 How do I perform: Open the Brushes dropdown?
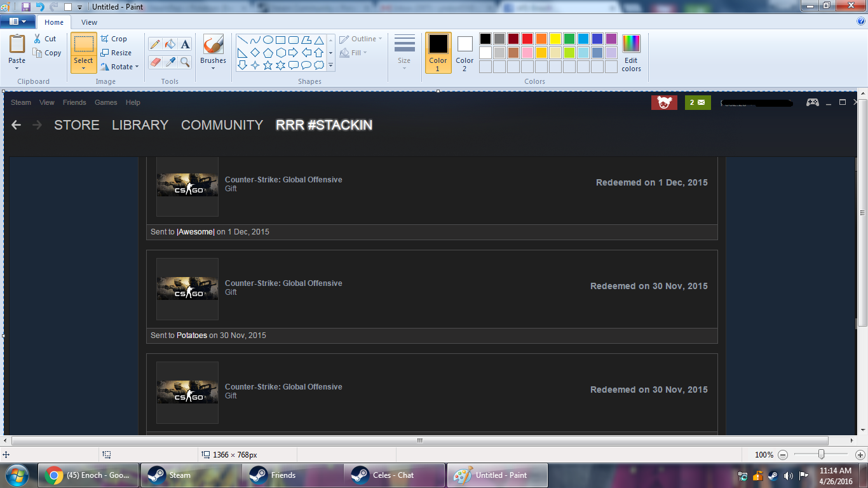point(213,68)
